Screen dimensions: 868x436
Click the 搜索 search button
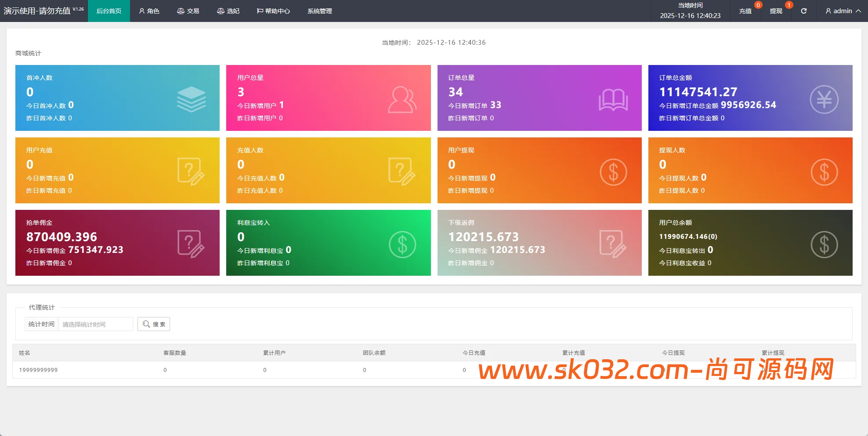pos(154,324)
